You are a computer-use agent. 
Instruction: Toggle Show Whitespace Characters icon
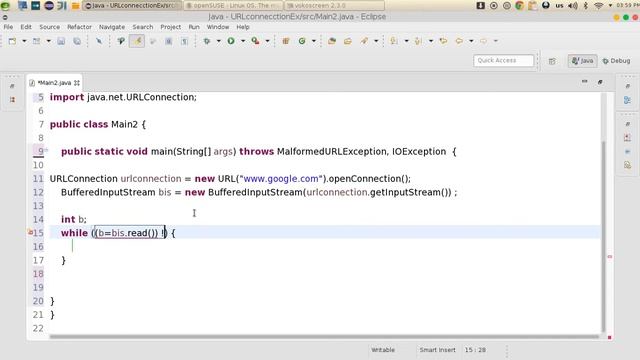(184, 41)
